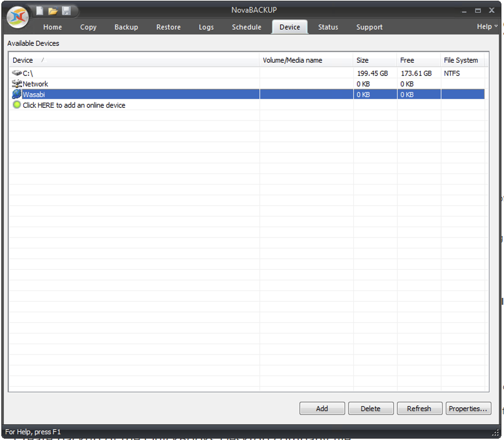Open the Support tab
504x440 pixels.
pyautogui.click(x=369, y=27)
